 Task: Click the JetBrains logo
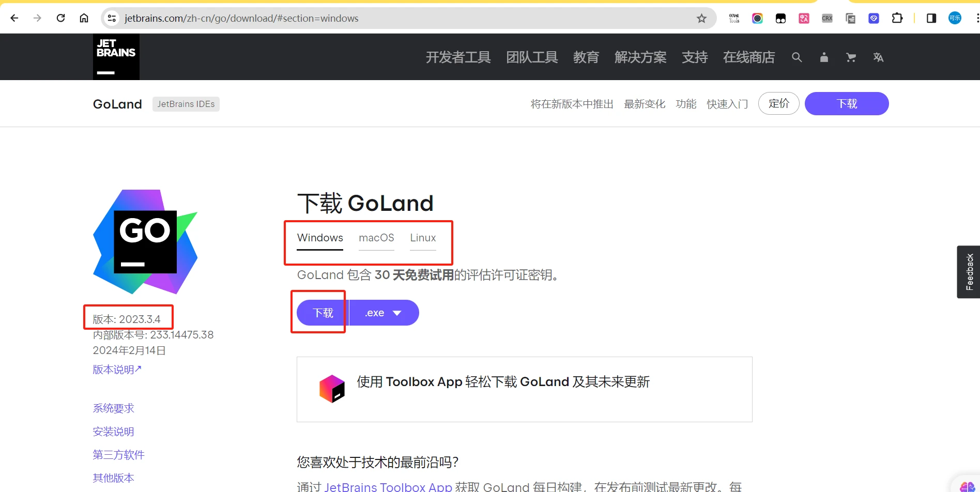pyautogui.click(x=116, y=57)
